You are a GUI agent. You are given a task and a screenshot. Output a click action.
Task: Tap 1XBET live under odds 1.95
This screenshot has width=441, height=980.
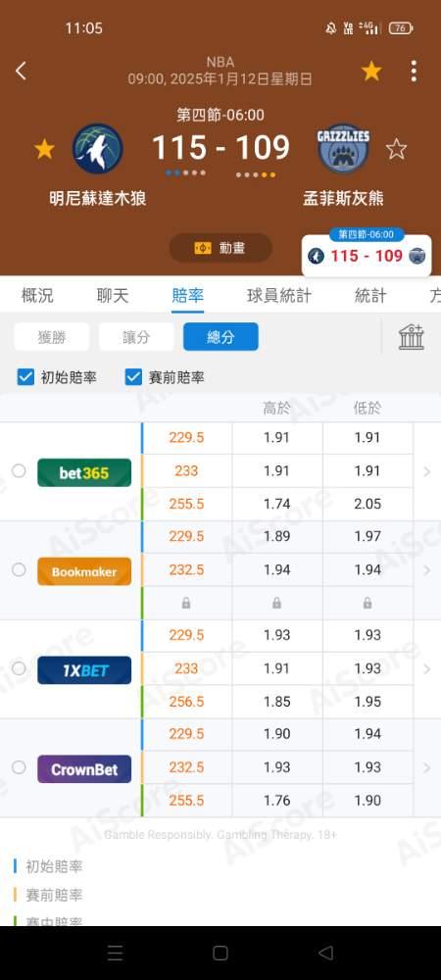(367, 702)
